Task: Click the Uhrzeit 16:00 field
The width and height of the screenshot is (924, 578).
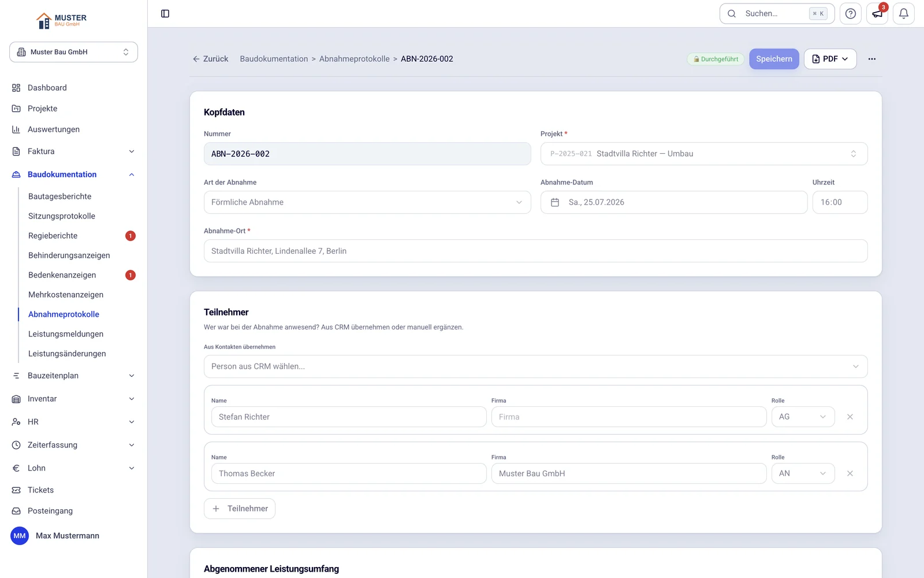Action: [840, 202]
